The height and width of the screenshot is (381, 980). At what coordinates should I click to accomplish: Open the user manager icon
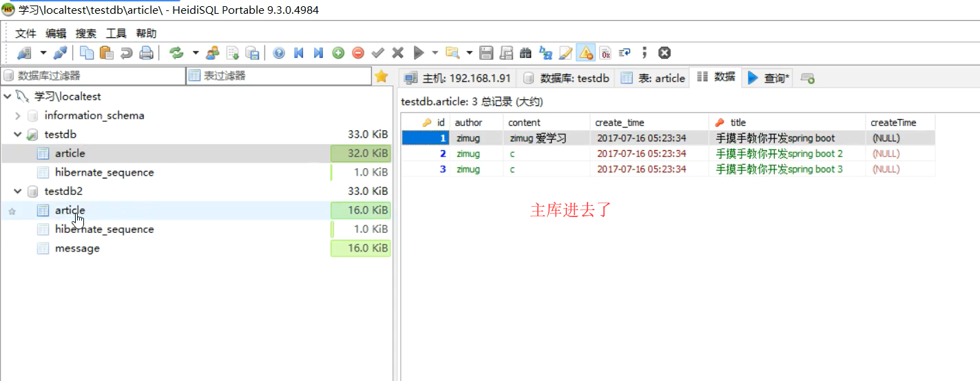pyautogui.click(x=213, y=52)
